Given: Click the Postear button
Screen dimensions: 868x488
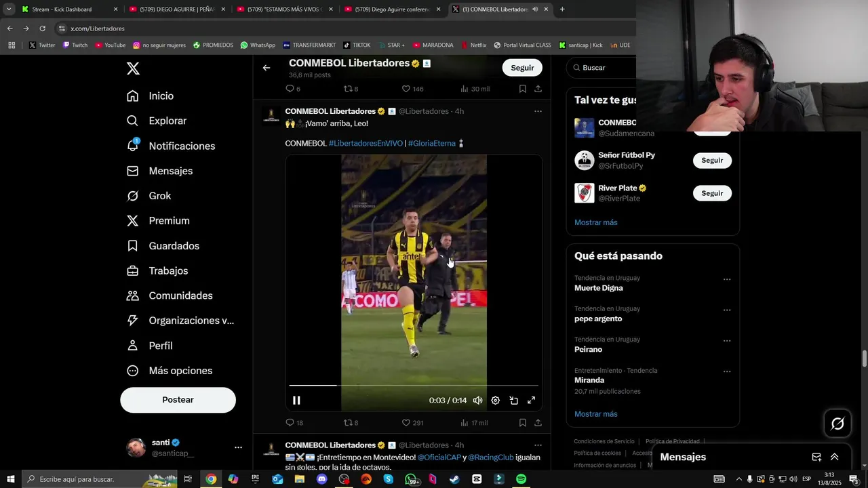Looking at the screenshot, I should point(178,400).
